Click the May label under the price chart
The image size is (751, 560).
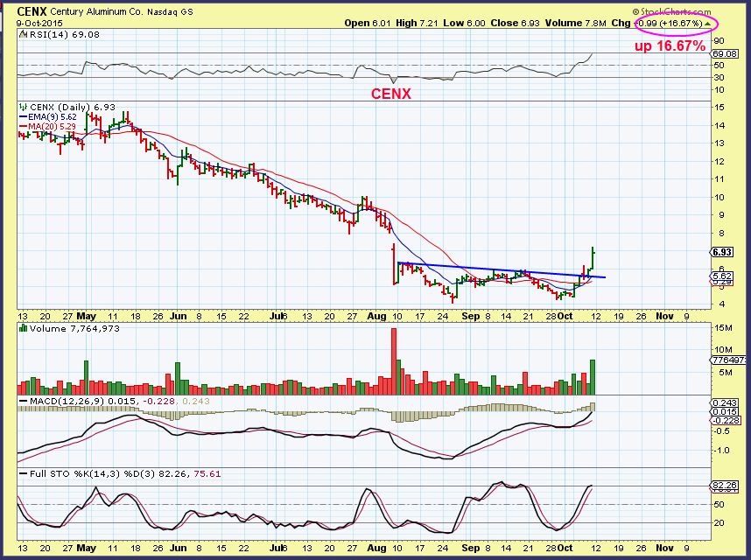(86, 316)
